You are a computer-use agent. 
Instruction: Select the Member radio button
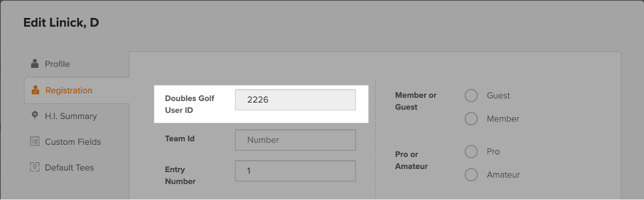[471, 119]
